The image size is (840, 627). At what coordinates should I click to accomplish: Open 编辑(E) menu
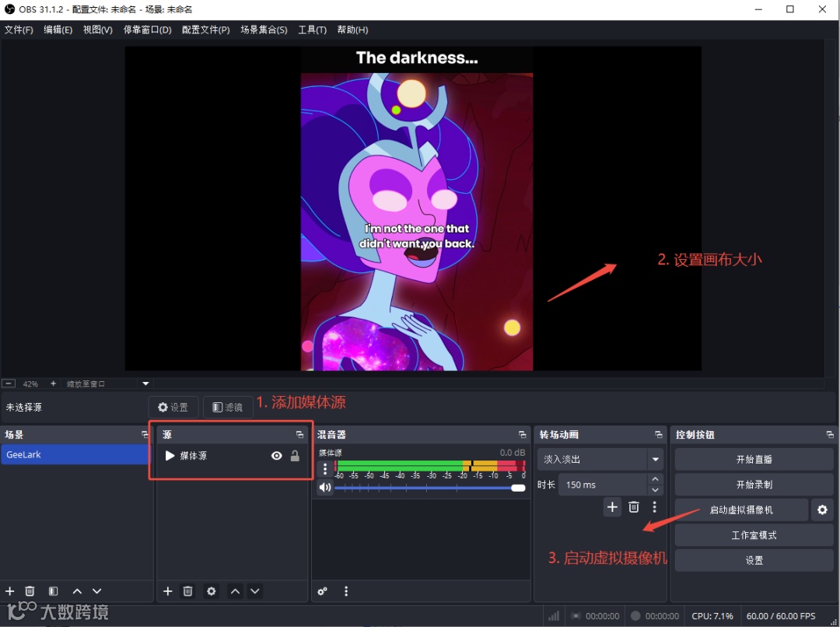[58, 30]
